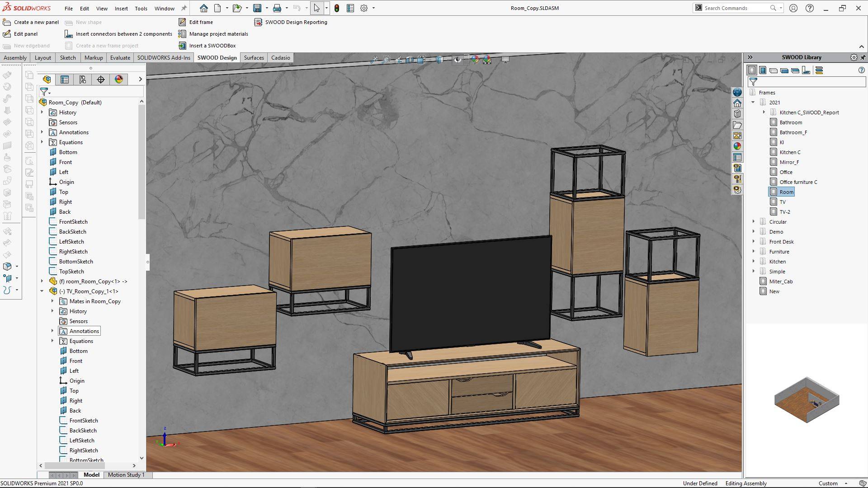Open the Design Library task pane icon
The height and width of the screenshot is (488, 868).
point(737,114)
